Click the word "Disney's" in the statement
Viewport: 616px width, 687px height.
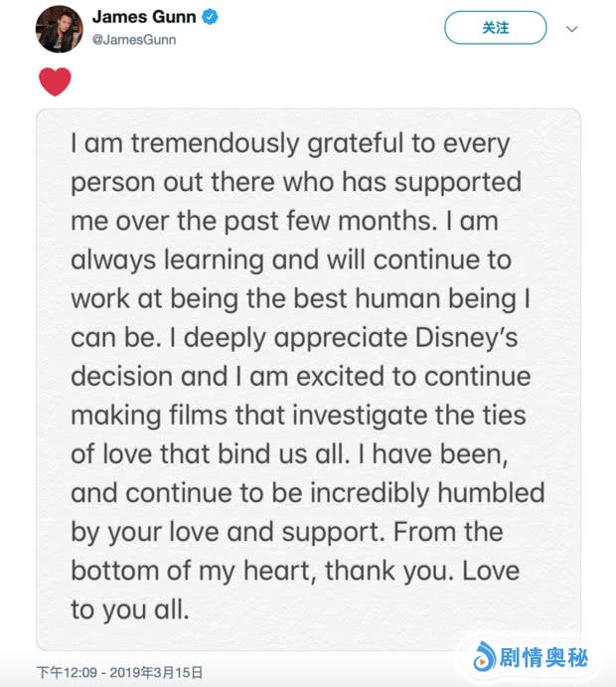(463, 338)
